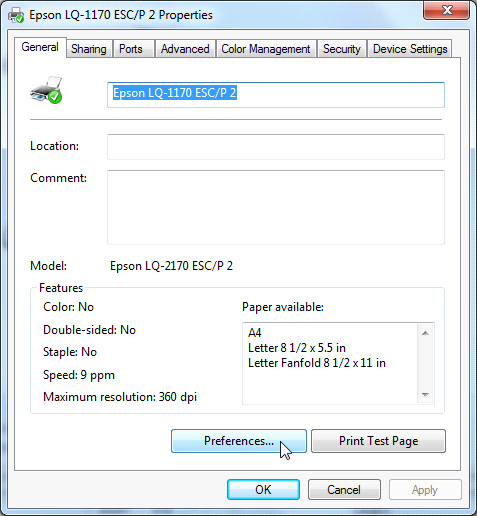Open the Ports tab
The image size is (477, 516).
coord(131,49)
